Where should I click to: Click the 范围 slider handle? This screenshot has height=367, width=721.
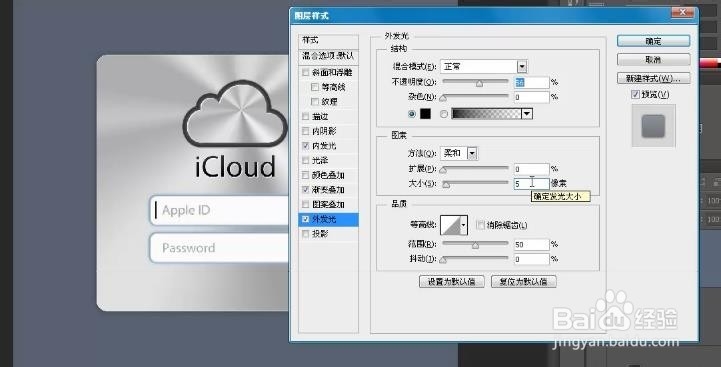(475, 246)
